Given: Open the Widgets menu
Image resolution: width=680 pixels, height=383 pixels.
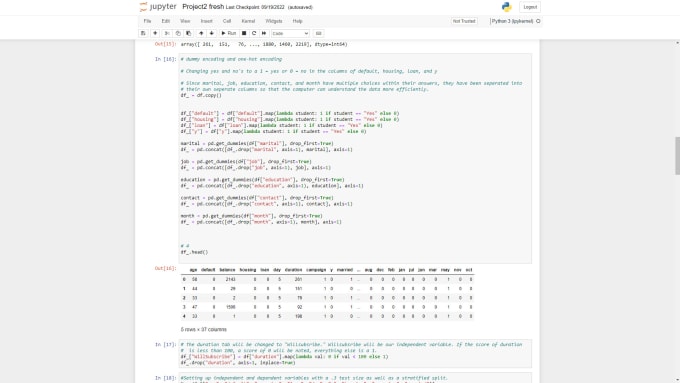Looking at the screenshot, I should tap(274, 21).
